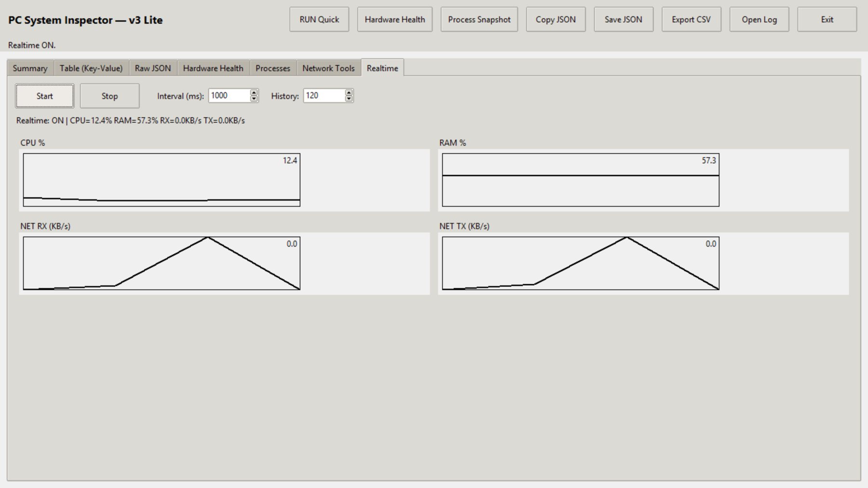Click Save JSON button

pyautogui.click(x=623, y=20)
